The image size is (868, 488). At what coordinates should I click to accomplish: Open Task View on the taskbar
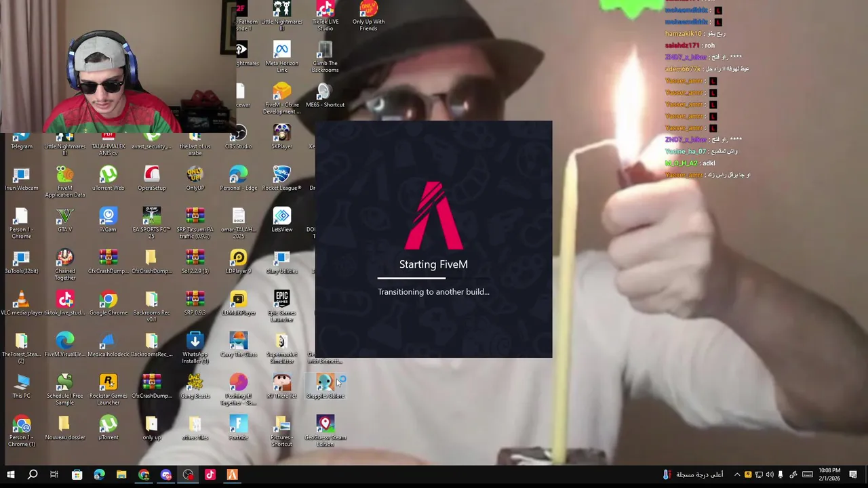[x=54, y=475]
